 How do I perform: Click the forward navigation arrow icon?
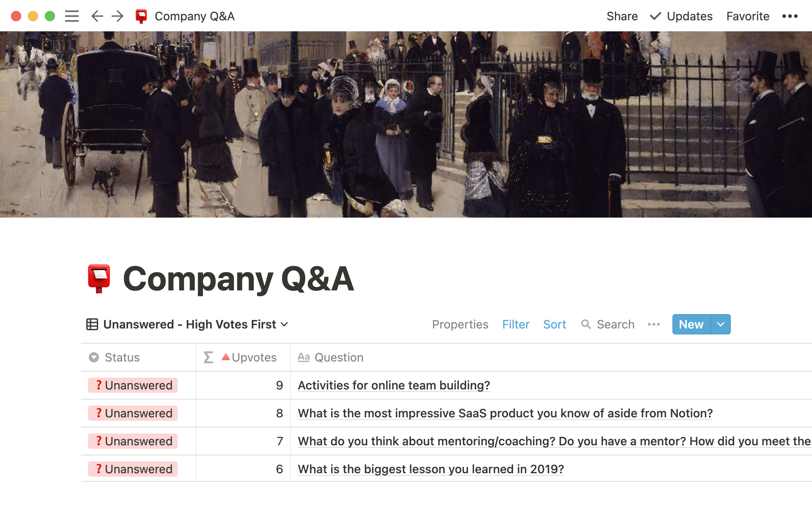118,16
